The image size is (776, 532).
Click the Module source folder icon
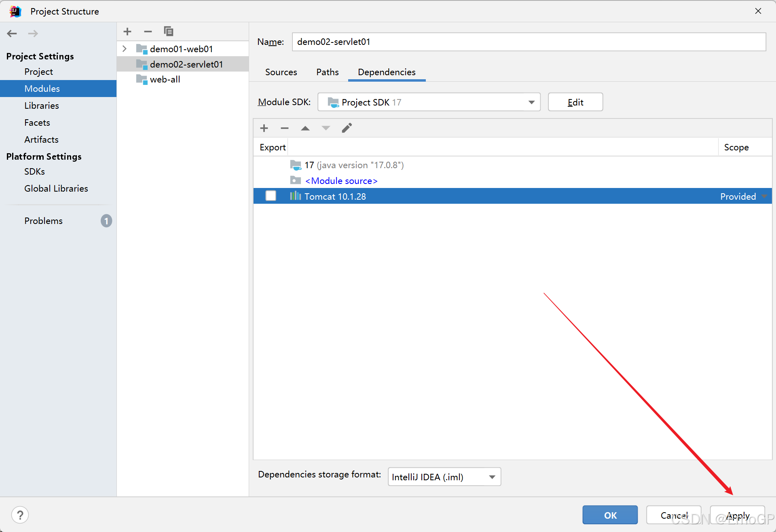(x=296, y=180)
